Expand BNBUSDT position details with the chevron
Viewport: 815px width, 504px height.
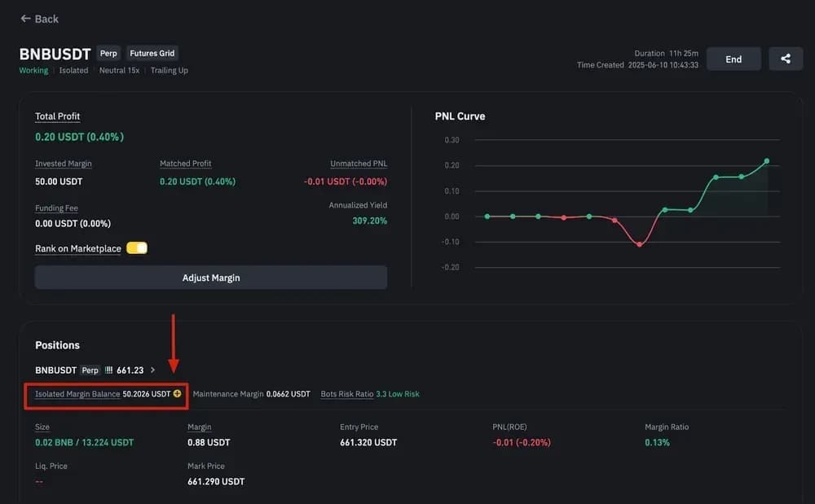click(152, 370)
